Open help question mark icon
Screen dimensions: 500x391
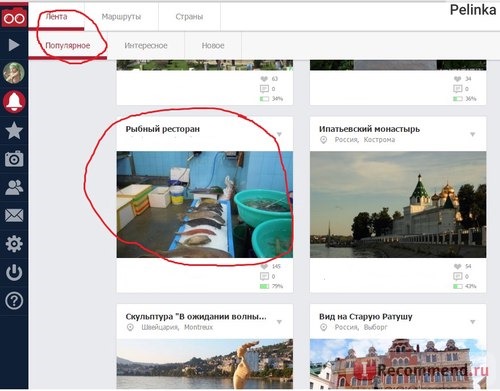14,301
